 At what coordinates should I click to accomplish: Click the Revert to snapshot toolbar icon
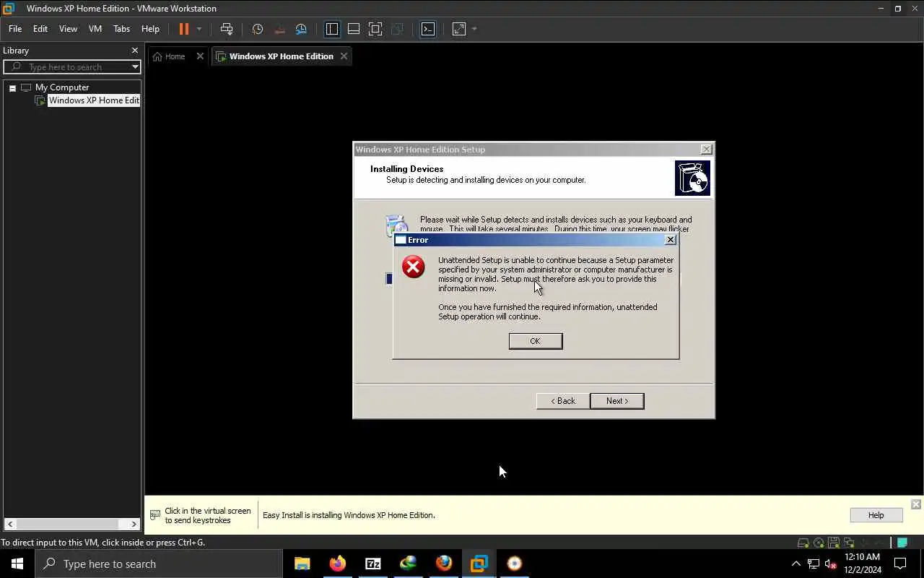tap(279, 29)
